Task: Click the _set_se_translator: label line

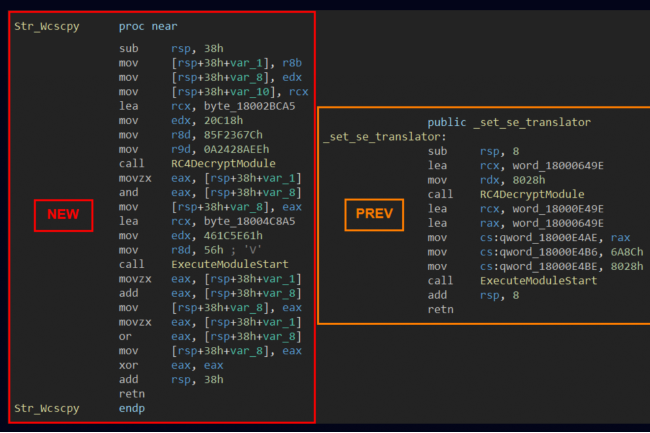Action: [385, 136]
